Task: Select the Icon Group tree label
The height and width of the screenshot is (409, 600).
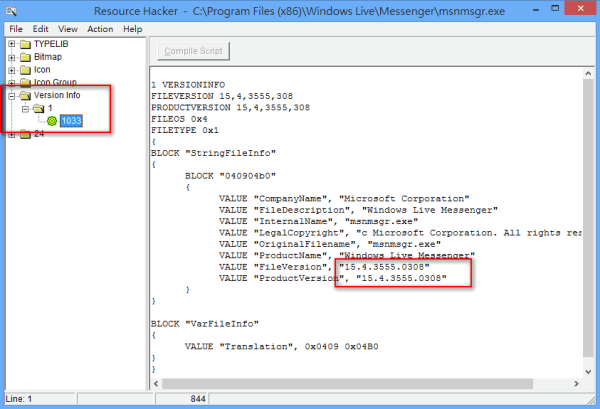Action: coord(55,82)
